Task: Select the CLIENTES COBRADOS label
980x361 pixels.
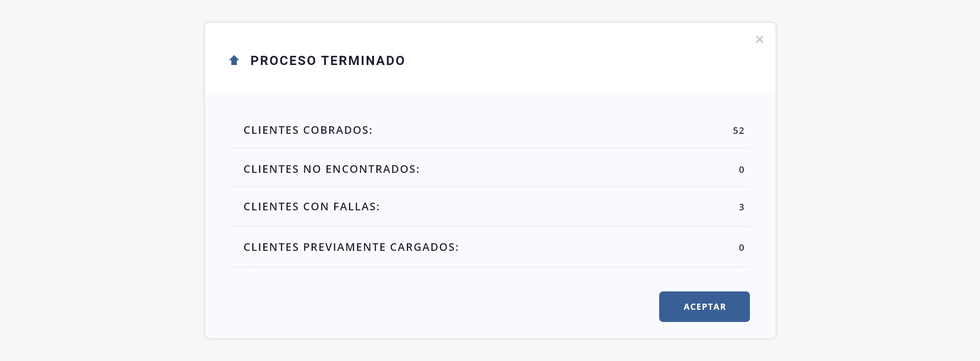Action: click(308, 130)
